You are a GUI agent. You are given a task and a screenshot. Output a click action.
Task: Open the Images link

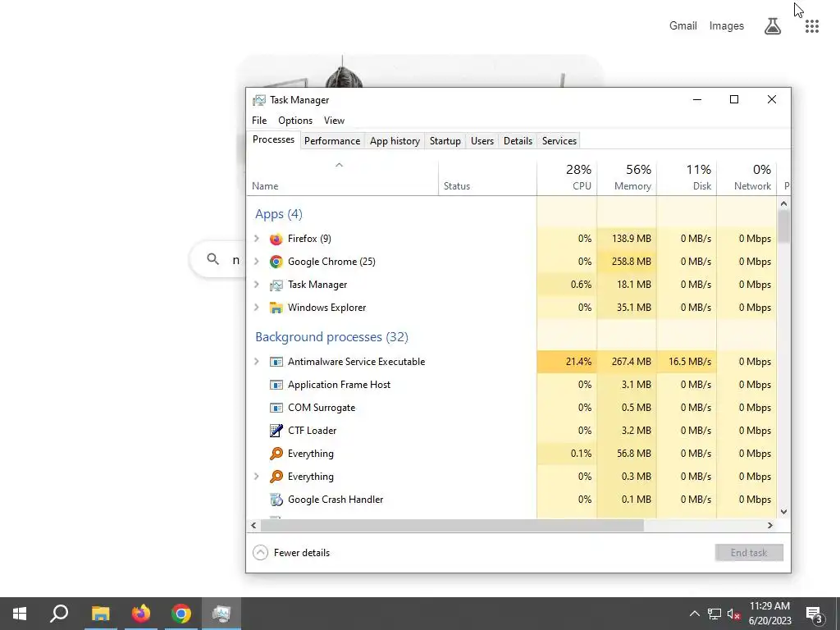tap(727, 25)
